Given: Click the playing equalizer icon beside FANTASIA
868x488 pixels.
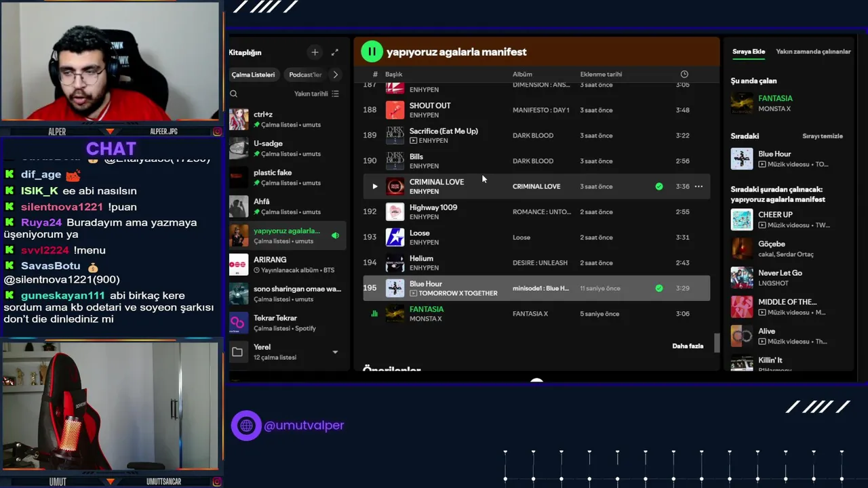Looking at the screenshot, I should (x=374, y=314).
